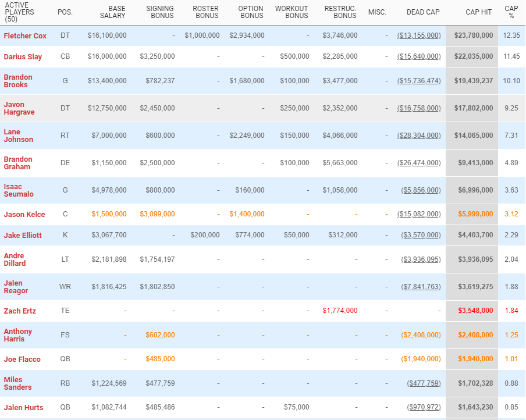The height and width of the screenshot is (420, 526).
Task: Sort by Cap Hit header
Action: click(x=479, y=12)
